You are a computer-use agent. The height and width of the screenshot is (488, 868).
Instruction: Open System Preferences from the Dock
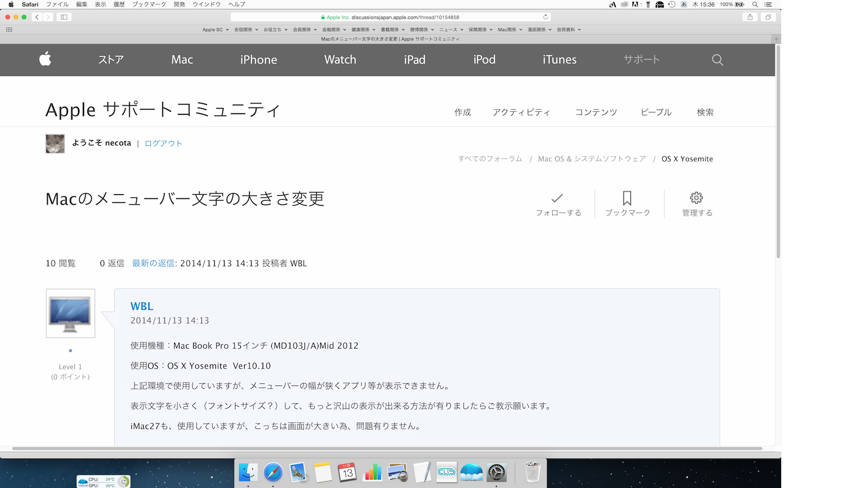(x=496, y=472)
